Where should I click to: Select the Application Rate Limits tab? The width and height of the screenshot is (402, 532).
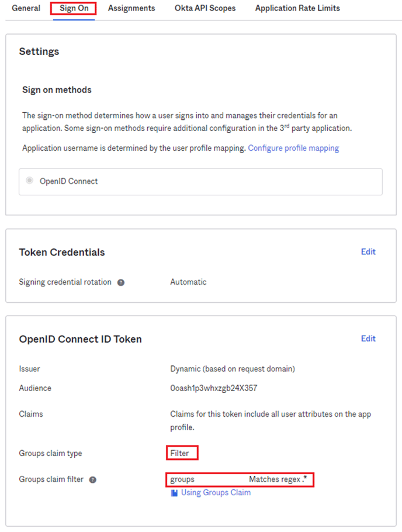pyautogui.click(x=297, y=8)
